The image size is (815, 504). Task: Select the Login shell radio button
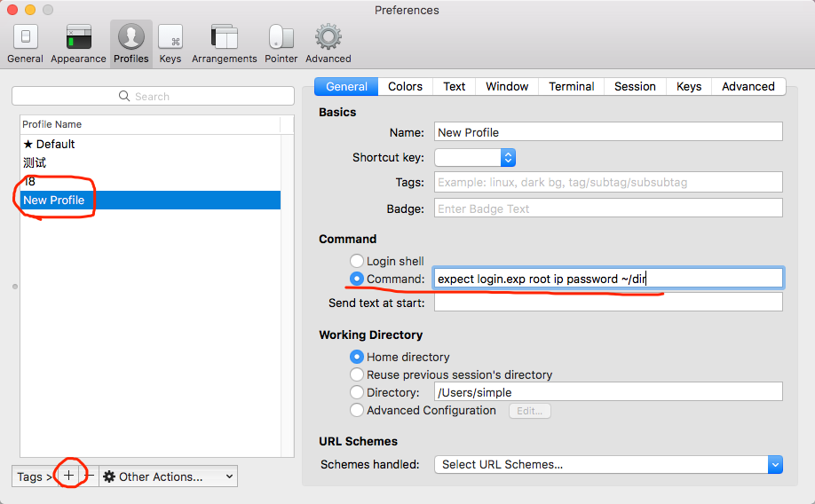click(357, 261)
